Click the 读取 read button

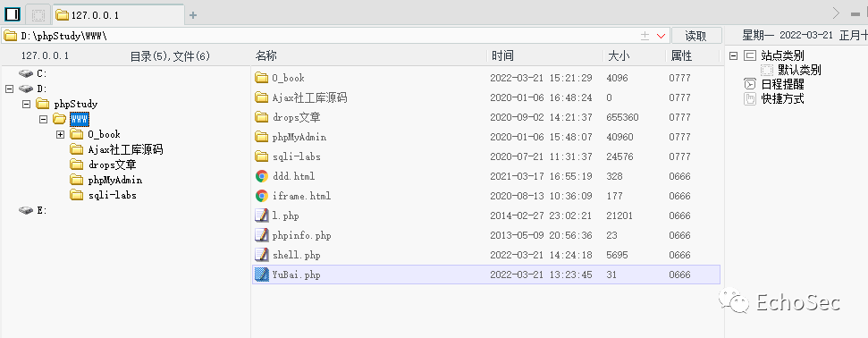[696, 36]
